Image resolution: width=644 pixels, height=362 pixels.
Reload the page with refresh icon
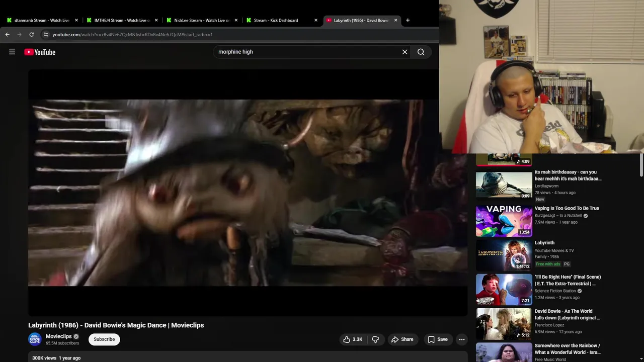31,35
